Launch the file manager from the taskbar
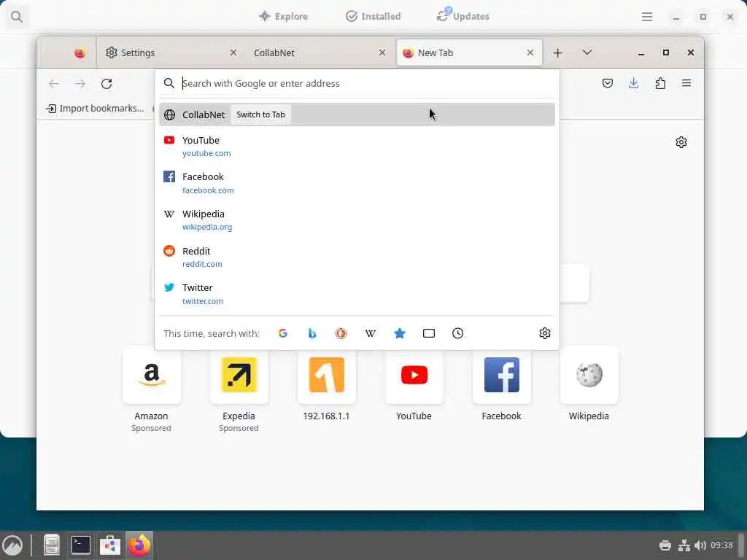Viewport: 747px width, 560px height. [x=52, y=545]
